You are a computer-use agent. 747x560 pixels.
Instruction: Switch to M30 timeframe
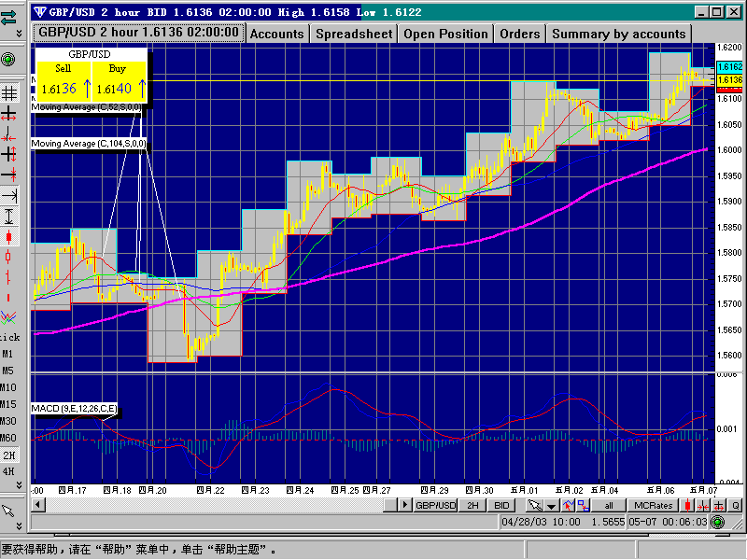[8, 422]
